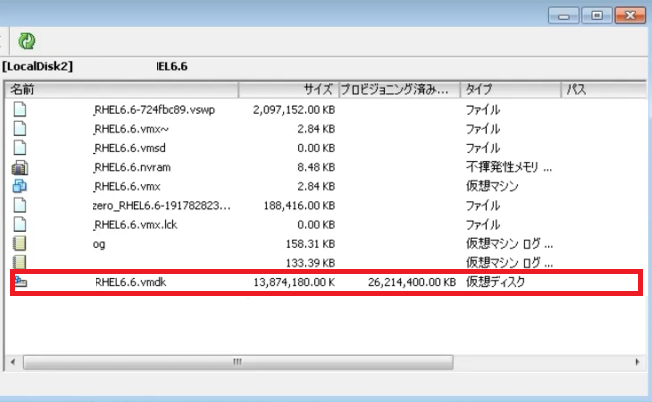Click the virtual machine icon of RHEL6.6.vmx
This screenshot has height=402, width=652.
[20, 186]
